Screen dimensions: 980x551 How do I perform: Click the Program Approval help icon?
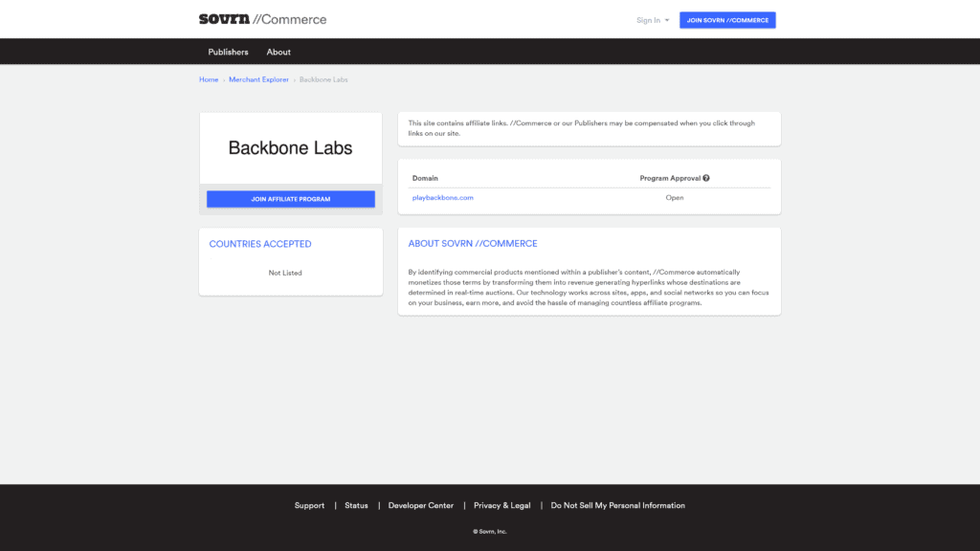(x=706, y=178)
